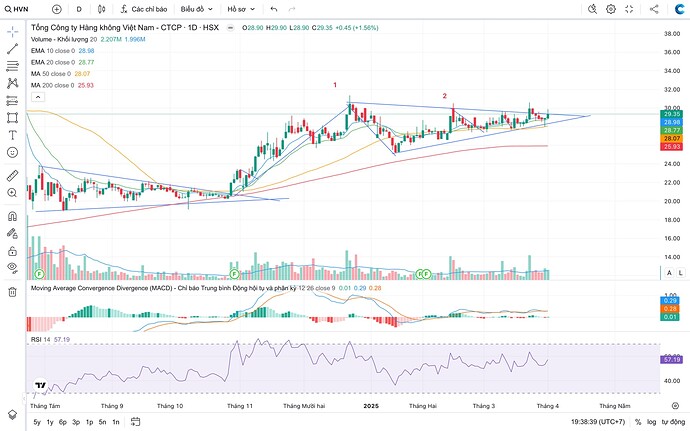Toggle magnet mode
Image resolution: width=690 pixels, height=431 pixels.
12,216
